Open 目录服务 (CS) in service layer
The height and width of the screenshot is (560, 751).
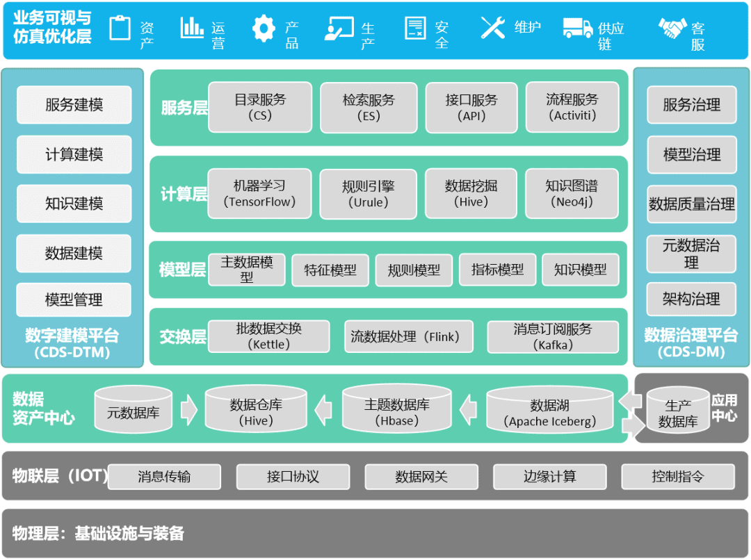click(260, 107)
